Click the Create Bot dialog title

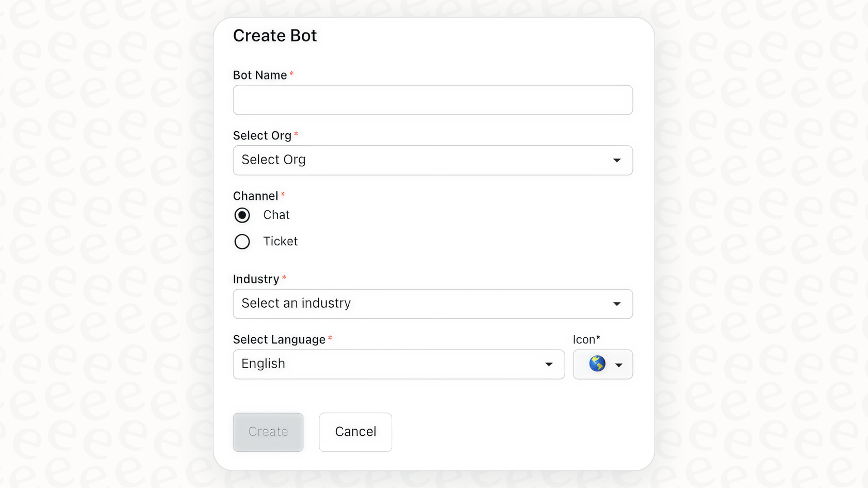[x=275, y=36]
